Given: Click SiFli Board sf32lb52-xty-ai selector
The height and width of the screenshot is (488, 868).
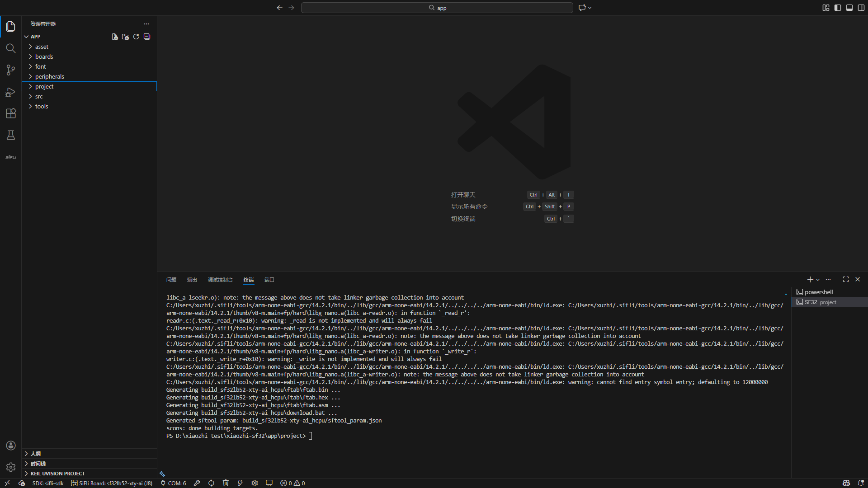Looking at the screenshot, I should click(x=112, y=483).
